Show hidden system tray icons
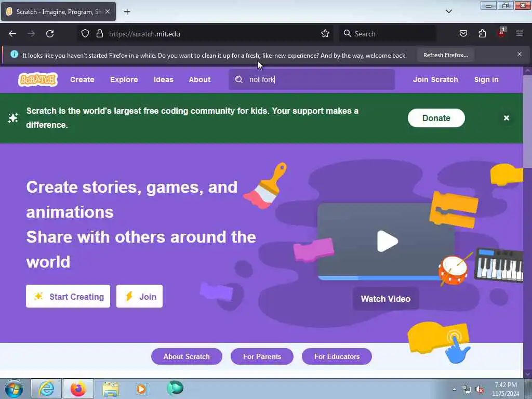 (x=454, y=389)
